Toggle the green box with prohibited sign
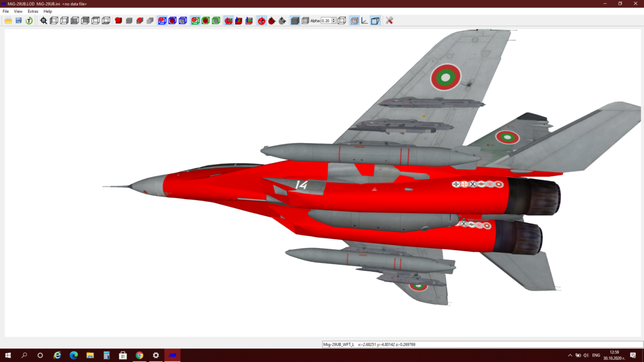The width and height of the screenshot is (644, 362). [196, 21]
